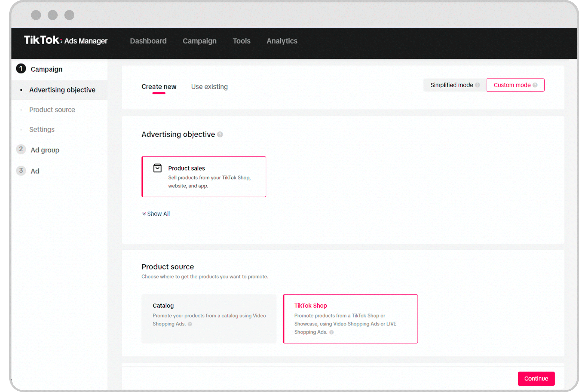This screenshot has width=588, height=392.
Task: Click the Product sales shopping bag icon
Action: tap(157, 168)
